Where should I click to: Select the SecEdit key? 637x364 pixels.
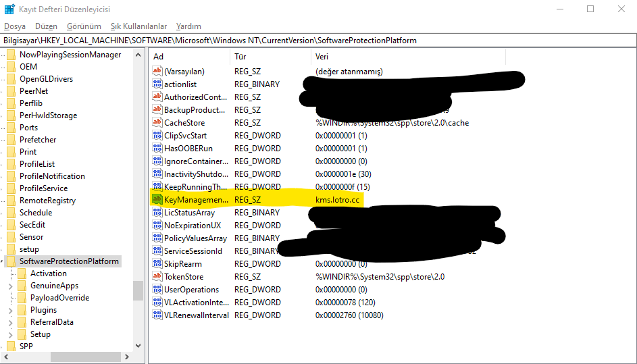click(32, 225)
